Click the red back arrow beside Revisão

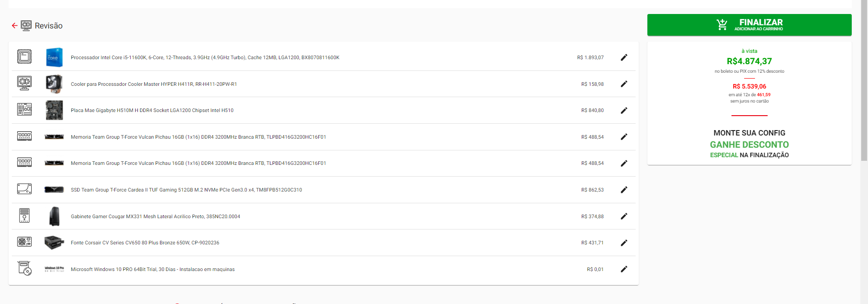tap(14, 26)
